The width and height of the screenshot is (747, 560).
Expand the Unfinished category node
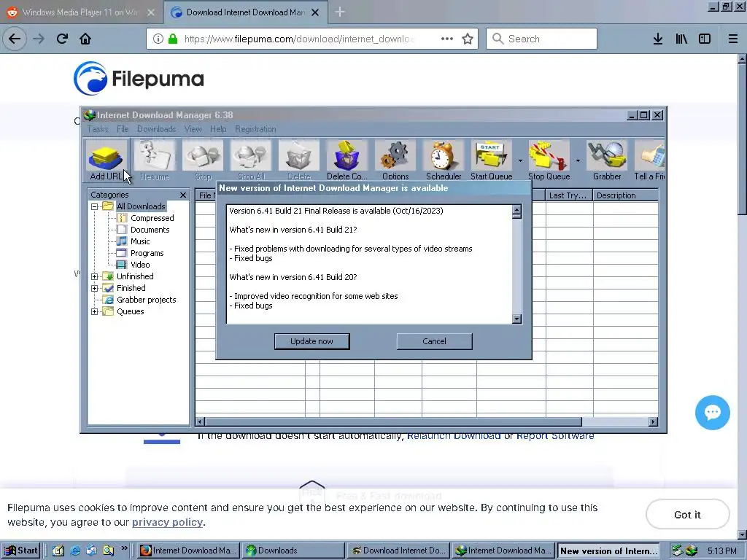94,276
